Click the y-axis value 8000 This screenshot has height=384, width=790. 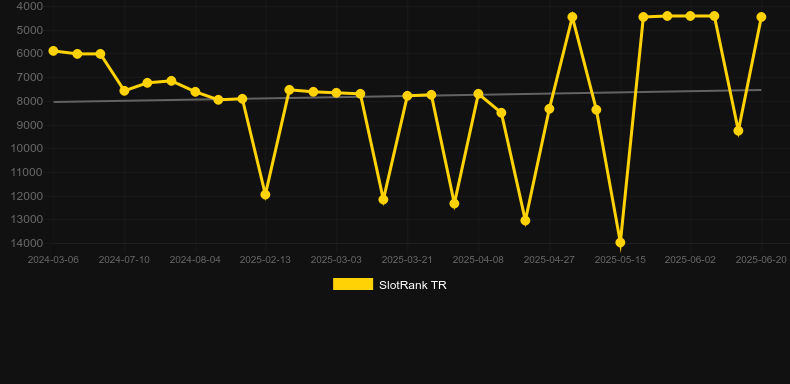tap(30, 101)
